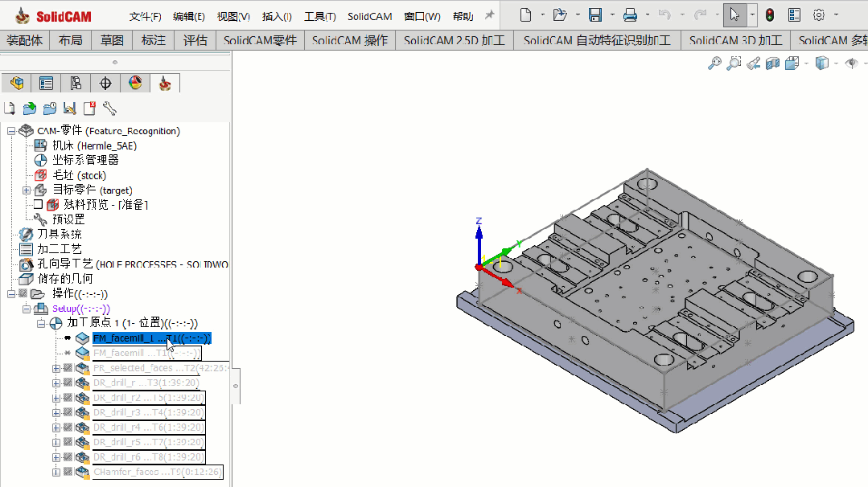Toggle the DR_drill_r3 operation checkbox
This screenshot has height=487, width=868.
click(68, 412)
